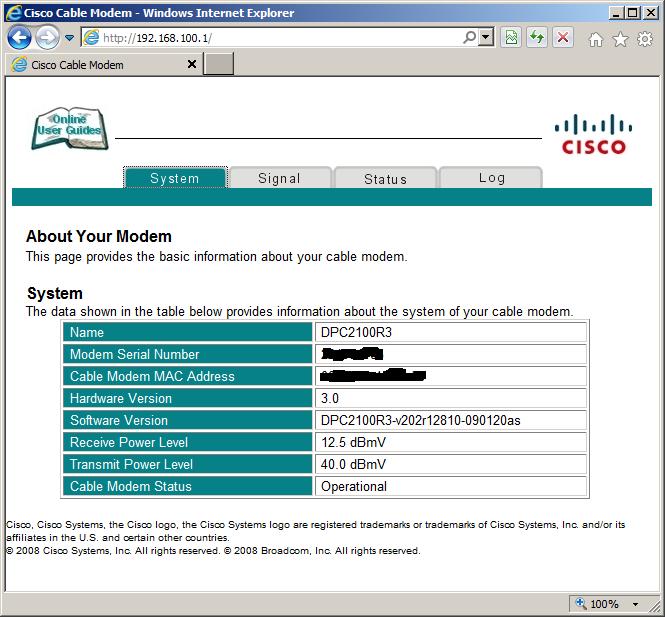The height and width of the screenshot is (617, 665).
Task: Click the Transmit Power Level label
Action: (131, 464)
